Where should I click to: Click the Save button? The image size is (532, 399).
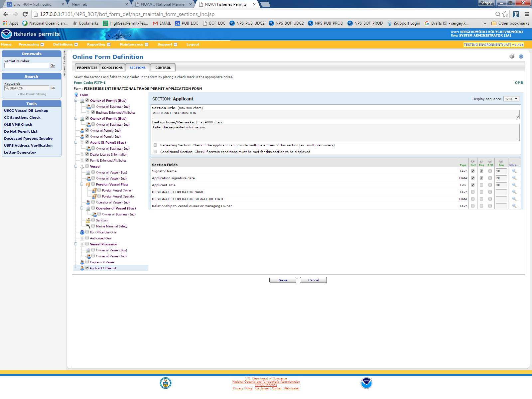click(283, 280)
